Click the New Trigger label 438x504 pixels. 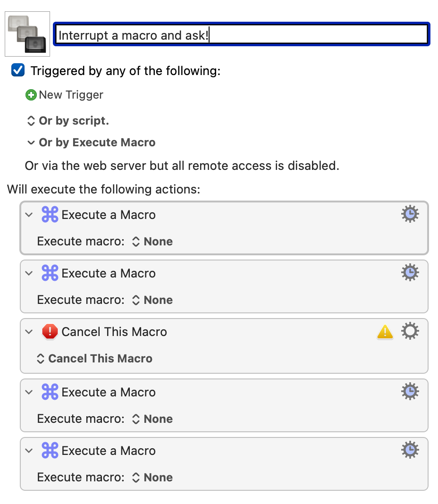pos(71,95)
